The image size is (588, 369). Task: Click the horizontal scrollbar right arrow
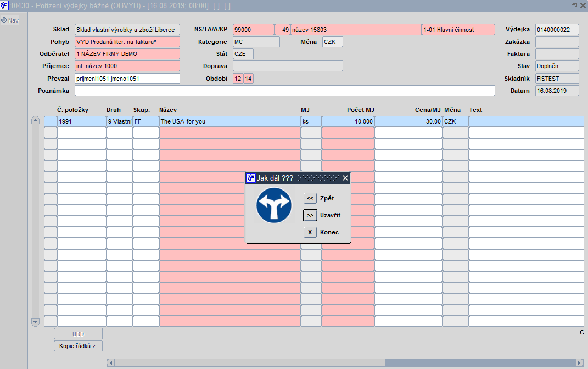579,362
